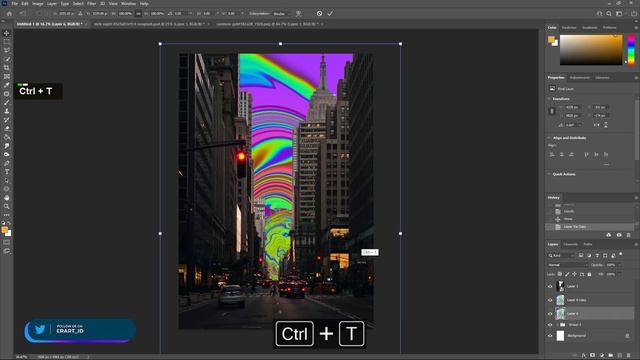
Task: Align left edges button in Properties
Action: (552, 154)
